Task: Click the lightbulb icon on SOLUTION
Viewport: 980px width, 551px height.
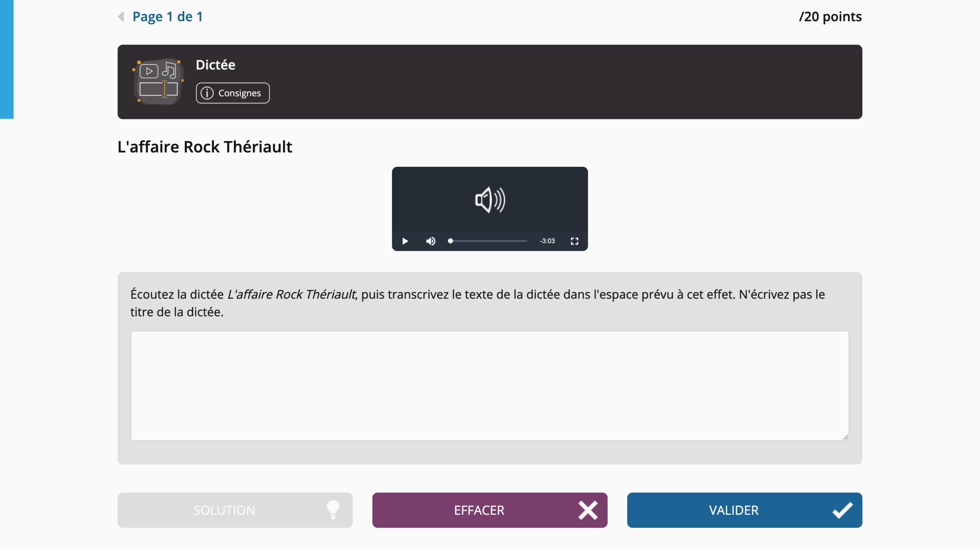Action: coord(333,510)
